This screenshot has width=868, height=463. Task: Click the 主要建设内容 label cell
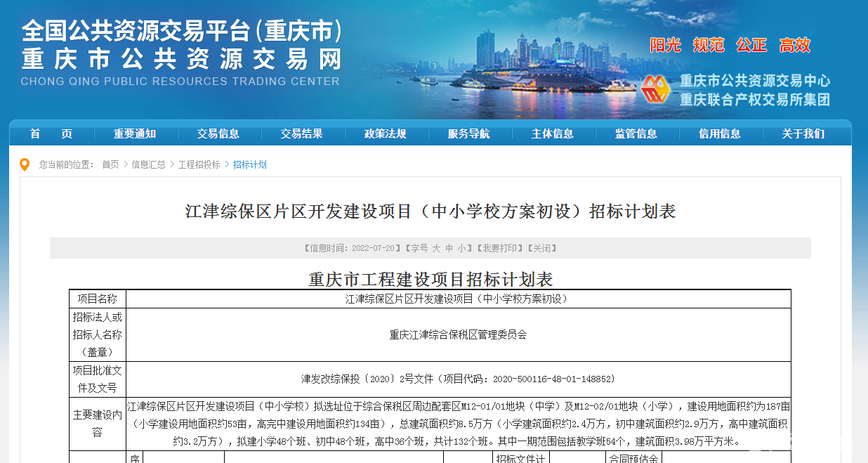coord(97,424)
